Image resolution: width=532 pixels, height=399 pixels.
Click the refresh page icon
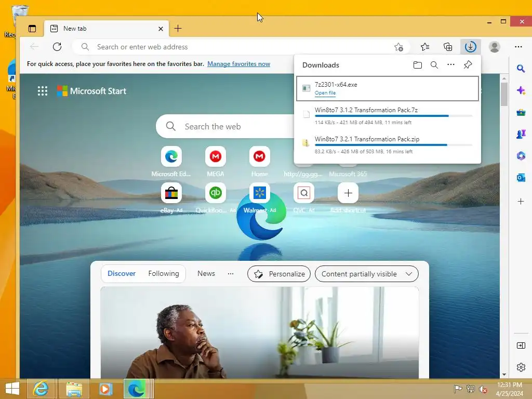pyautogui.click(x=57, y=47)
